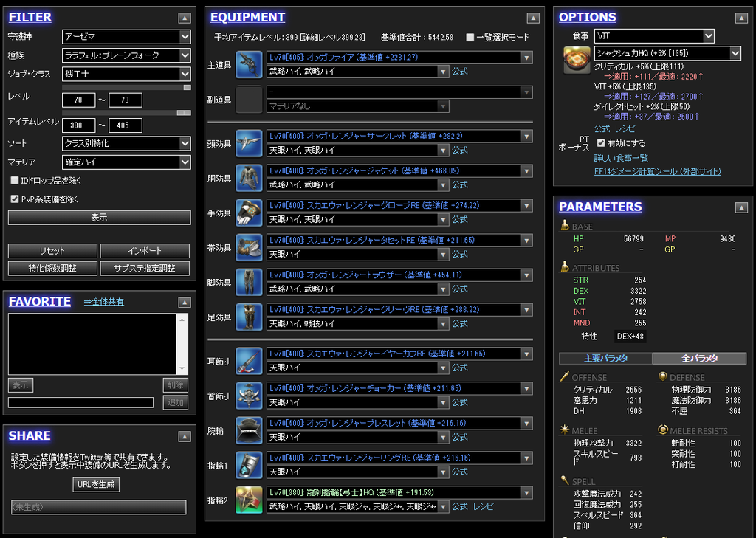Click the maximum アイテムレベル 405 field

(x=126, y=125)
